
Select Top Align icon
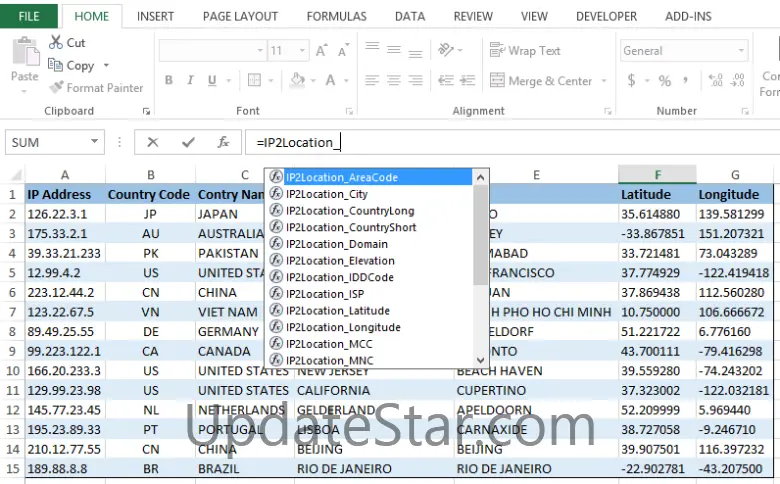coord(372,47)
